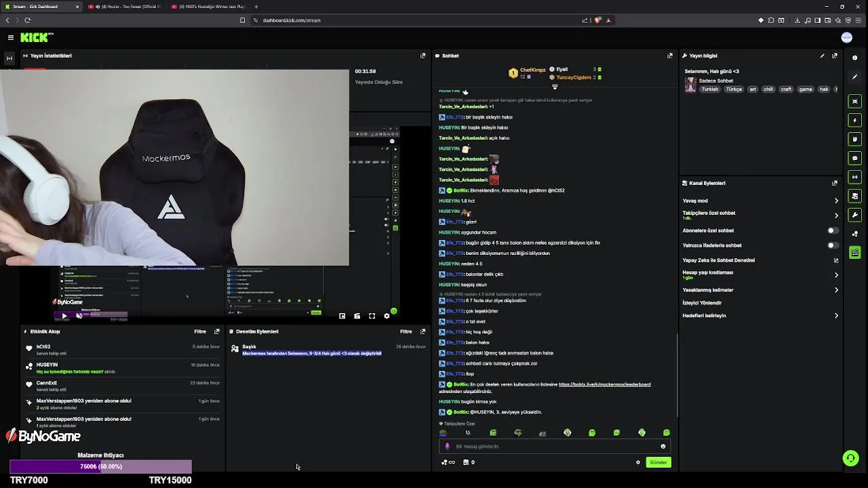Open a new browser tab

point(256,7)
